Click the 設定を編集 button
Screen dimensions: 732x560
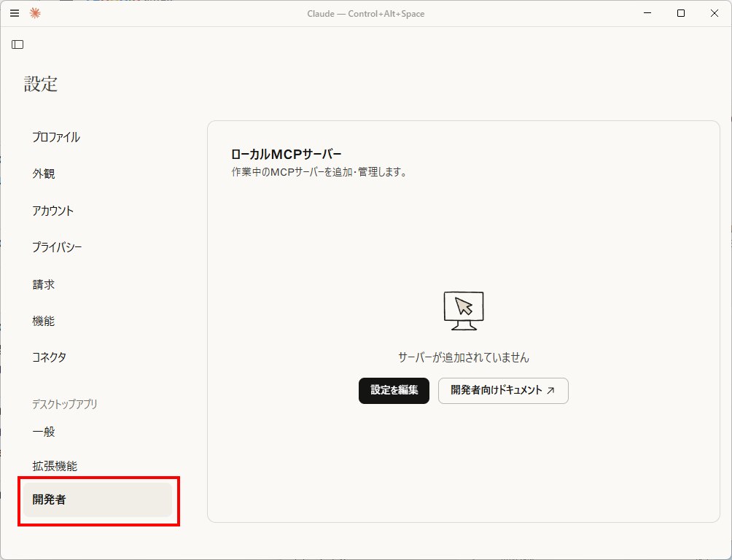(x=394, y=390)
